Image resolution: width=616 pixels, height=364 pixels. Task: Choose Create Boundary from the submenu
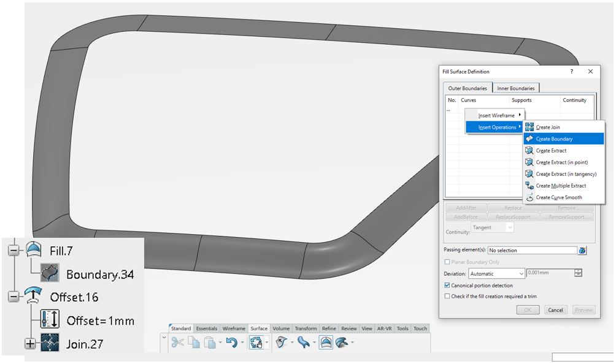(554, 139)
